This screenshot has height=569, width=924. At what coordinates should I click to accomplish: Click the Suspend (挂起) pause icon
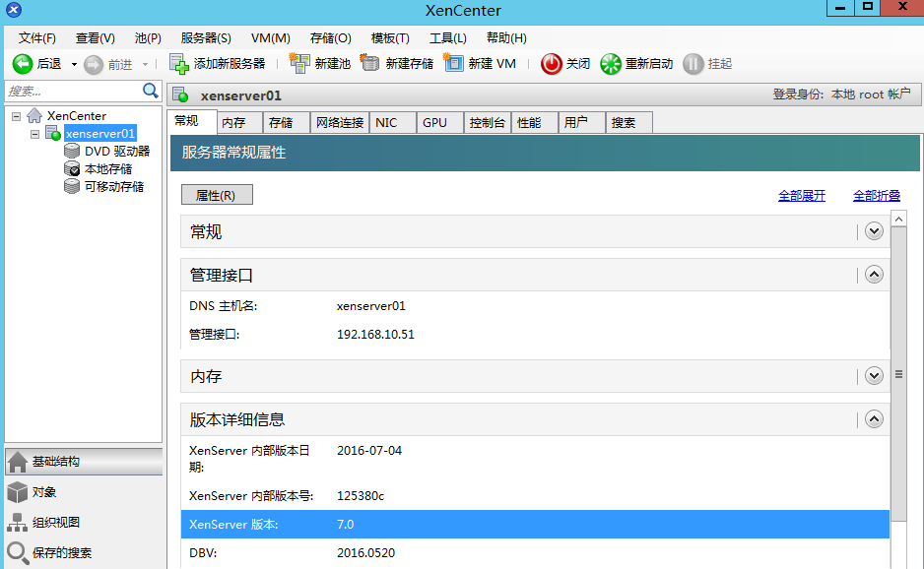click(693, 64)
